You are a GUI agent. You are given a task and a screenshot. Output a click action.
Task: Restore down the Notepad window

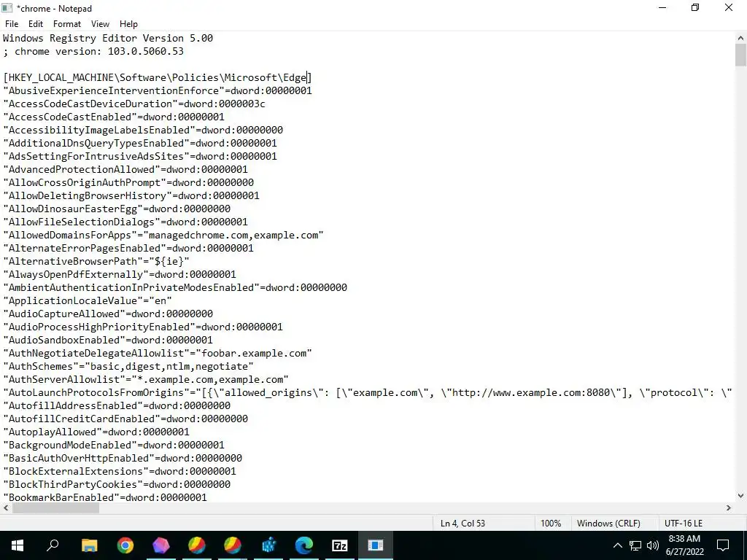(695, 8)
